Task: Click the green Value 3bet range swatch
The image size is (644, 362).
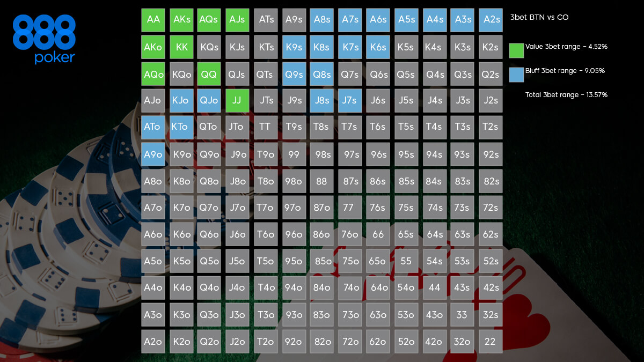Action: (516, 50)
